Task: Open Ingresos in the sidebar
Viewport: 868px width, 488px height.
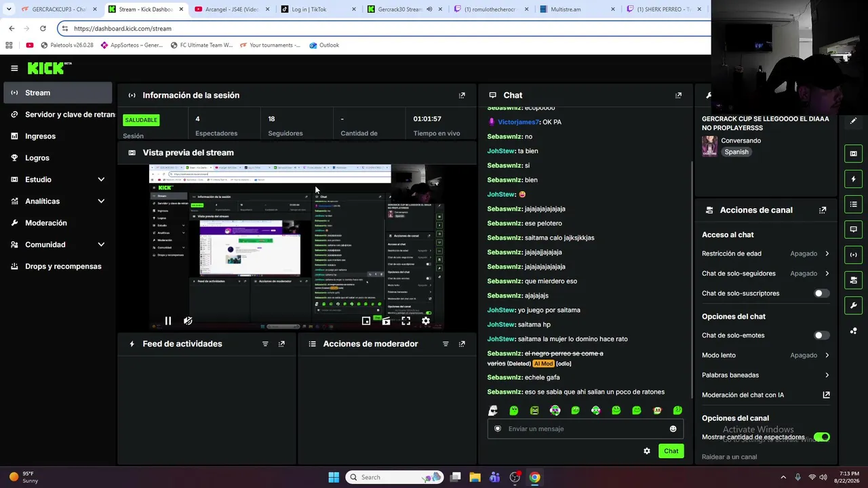Action: tap(58, 136)
